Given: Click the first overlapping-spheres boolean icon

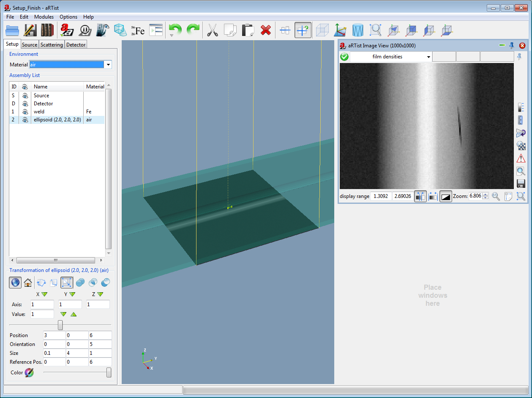Looking at the screenshot, I should coord(80,283).
